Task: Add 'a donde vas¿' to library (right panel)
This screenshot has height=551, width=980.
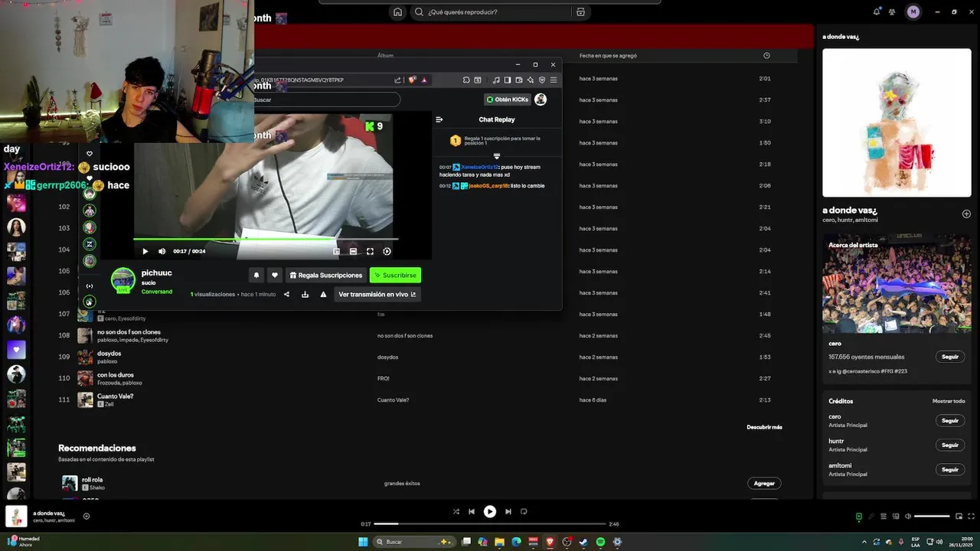Action: [x=966, y=214]
